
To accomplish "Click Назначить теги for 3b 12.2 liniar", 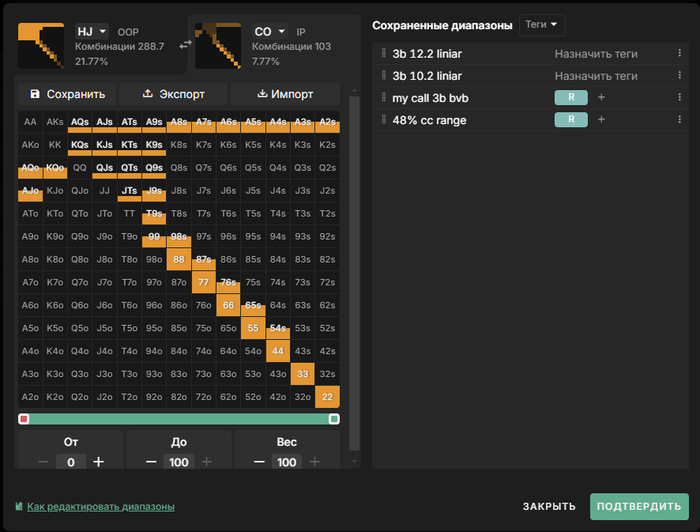I will coord(596,54).
